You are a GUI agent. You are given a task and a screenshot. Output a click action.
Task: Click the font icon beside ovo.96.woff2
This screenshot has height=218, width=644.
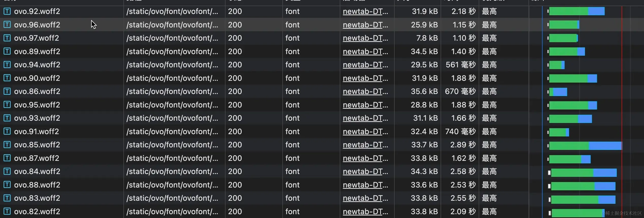7,25
